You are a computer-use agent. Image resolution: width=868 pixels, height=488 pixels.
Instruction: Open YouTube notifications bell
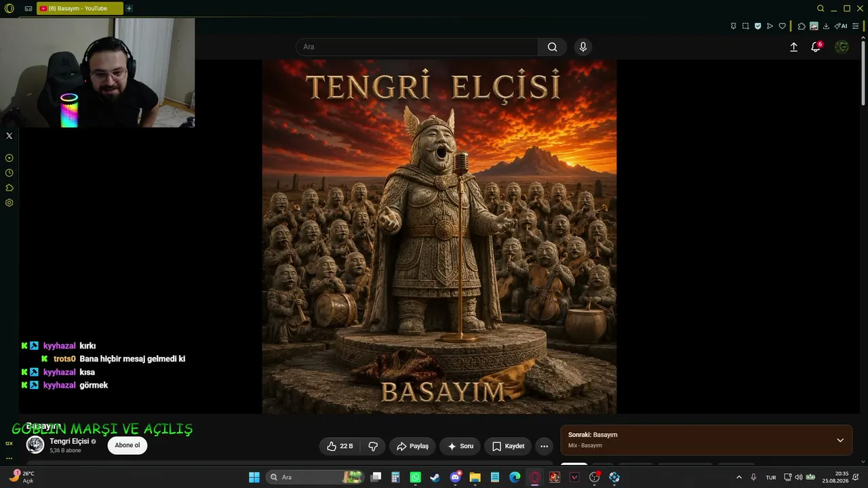click(816, 47)
